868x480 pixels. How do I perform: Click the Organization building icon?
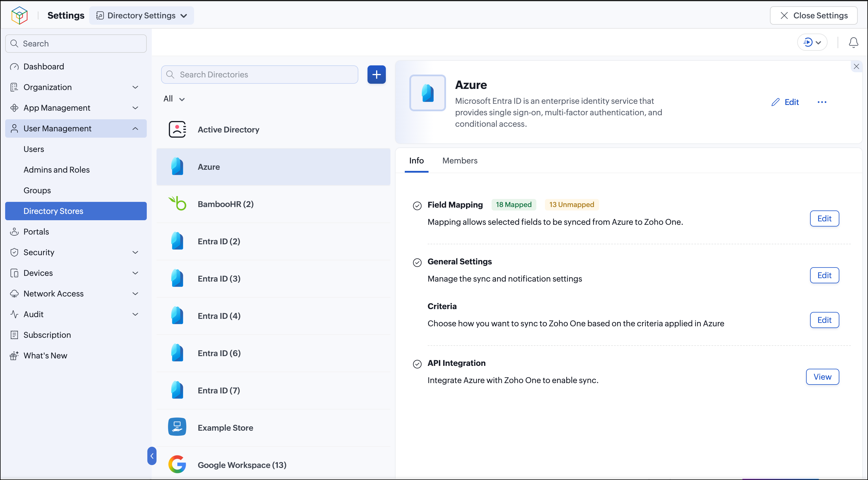coord(14,87)
